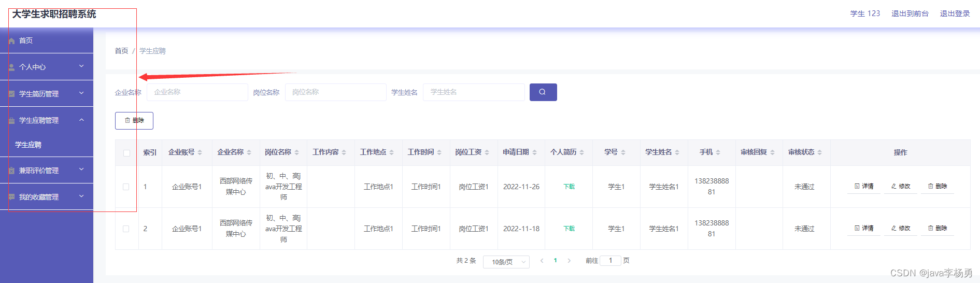Screen dimensions: 980x283
Task: Click 修改 for the 2022-11-18 row
Action: 901,228
